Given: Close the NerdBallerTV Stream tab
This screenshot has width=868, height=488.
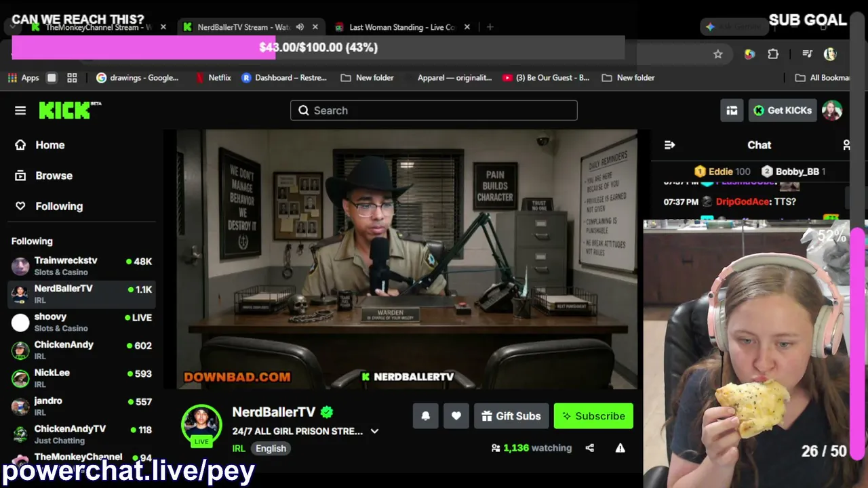Looking at the screenshot, I should [x=315, y=27].
